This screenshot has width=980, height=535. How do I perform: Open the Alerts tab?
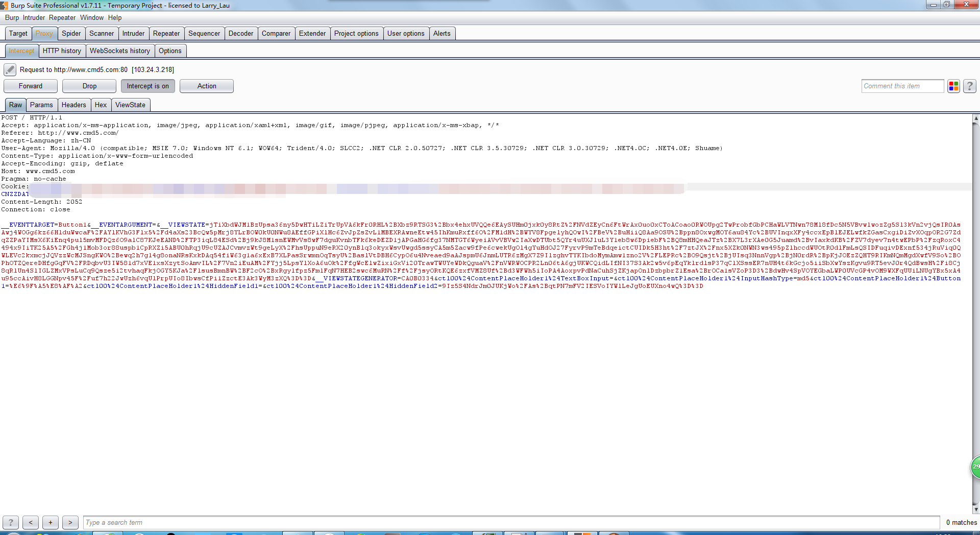pos(442,33)
